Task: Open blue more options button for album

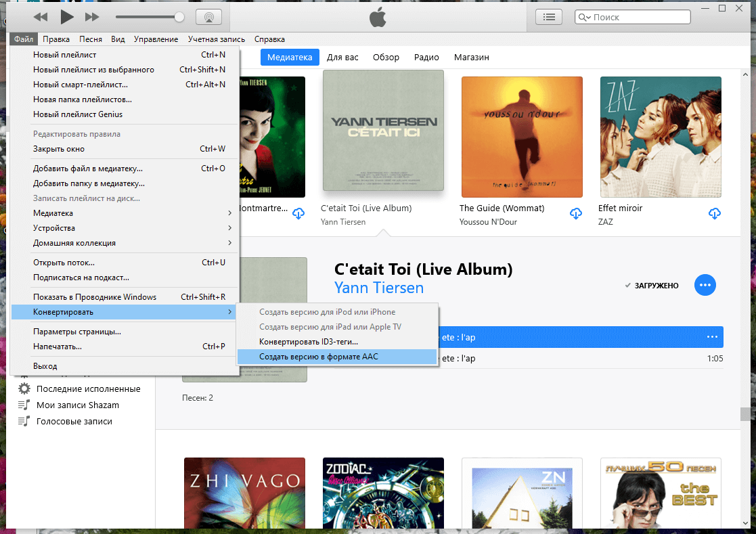Action: (705, 286)
